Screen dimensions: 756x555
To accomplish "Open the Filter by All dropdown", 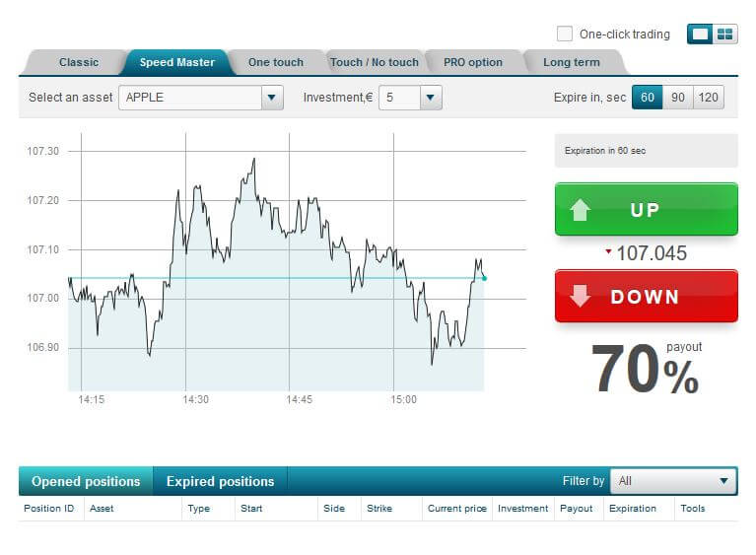I will 673,481.
